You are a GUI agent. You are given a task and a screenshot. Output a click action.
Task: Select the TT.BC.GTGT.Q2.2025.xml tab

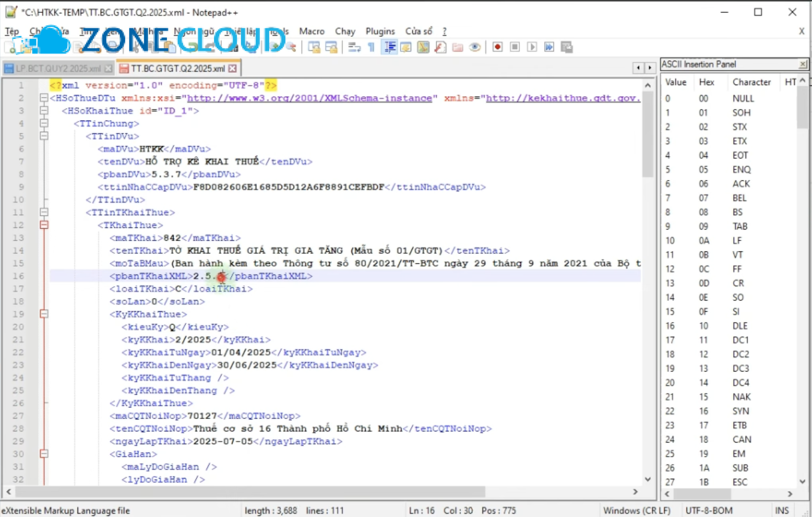178,68
